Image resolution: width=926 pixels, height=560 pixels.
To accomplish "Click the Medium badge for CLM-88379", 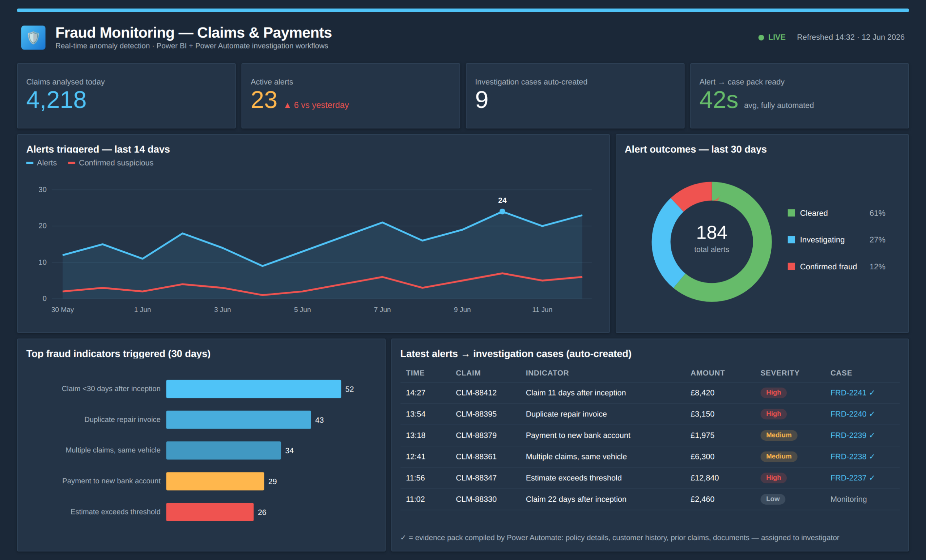I will pos(779,435).
